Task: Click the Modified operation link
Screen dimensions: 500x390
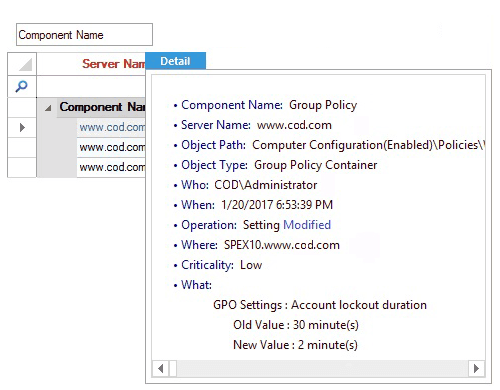Action: (x=307, y=225)
